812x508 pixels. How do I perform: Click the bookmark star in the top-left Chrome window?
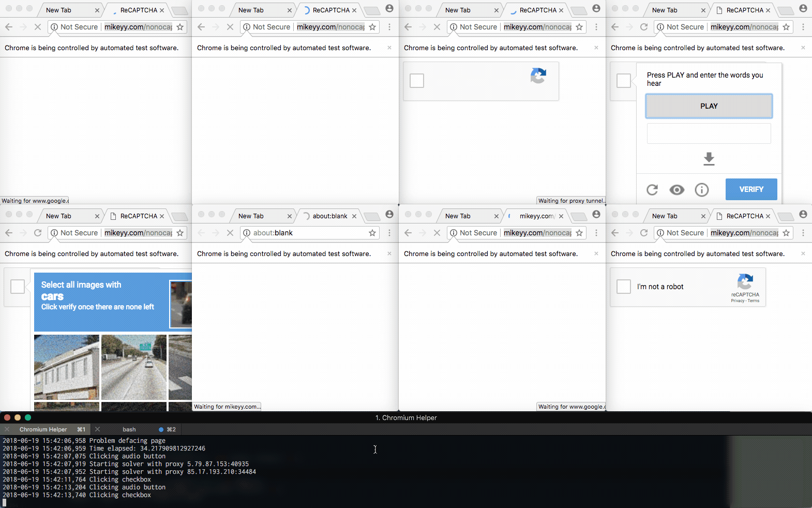pos(180,27)
